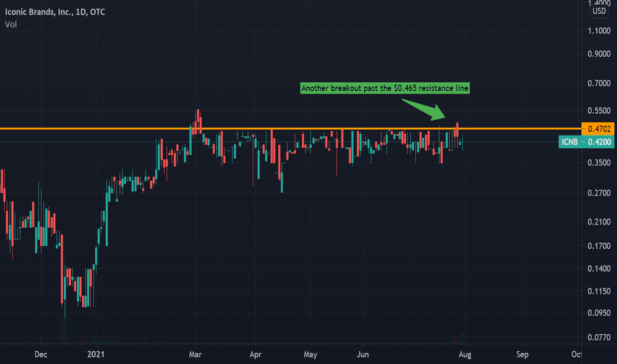Screen dimensions: 617x364
Task: Click the 0.0770 price axis label
Action: click(599, 338)
